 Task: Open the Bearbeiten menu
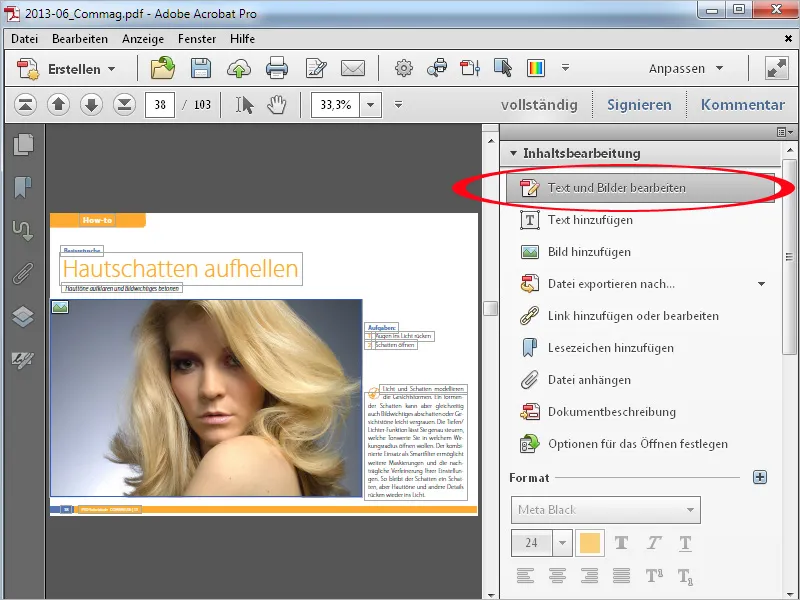click(80, 39)
